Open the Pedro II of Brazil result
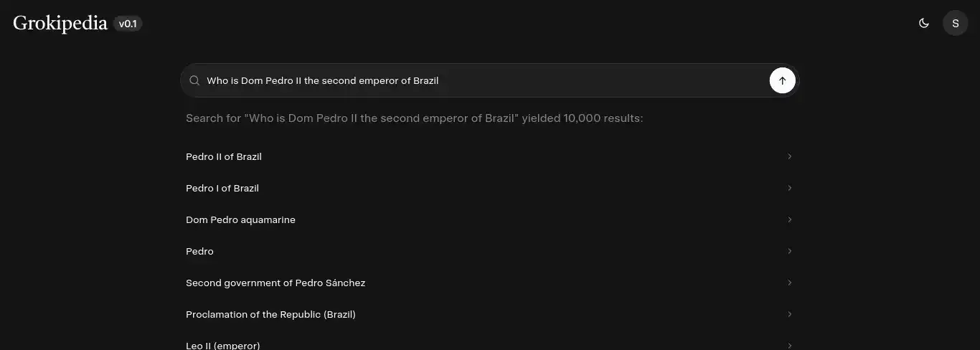Screen dimensions: 980x350 point(224,156)
